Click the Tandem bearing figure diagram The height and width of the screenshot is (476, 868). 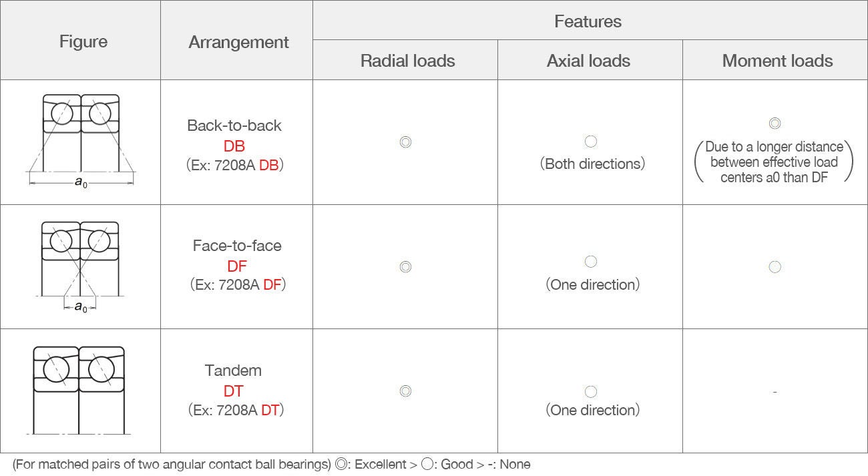click(x=79, y=389)
